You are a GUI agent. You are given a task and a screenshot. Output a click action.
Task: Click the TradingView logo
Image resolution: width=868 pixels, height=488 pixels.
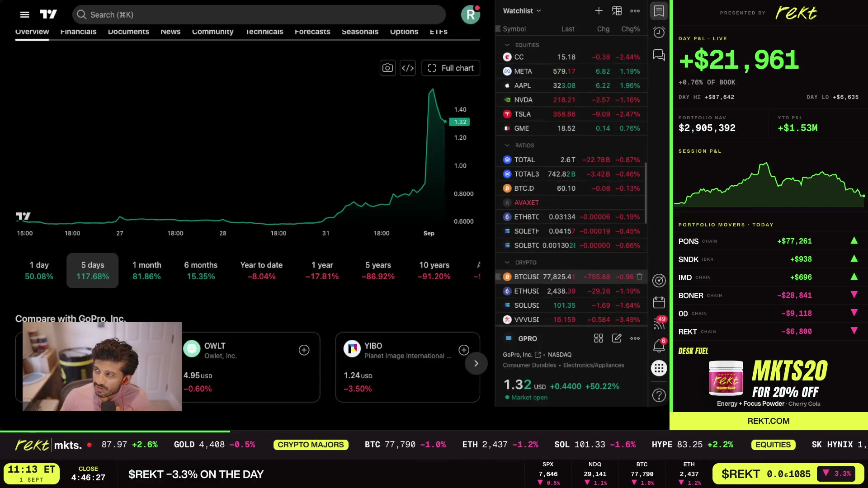(x=48, y=14)
